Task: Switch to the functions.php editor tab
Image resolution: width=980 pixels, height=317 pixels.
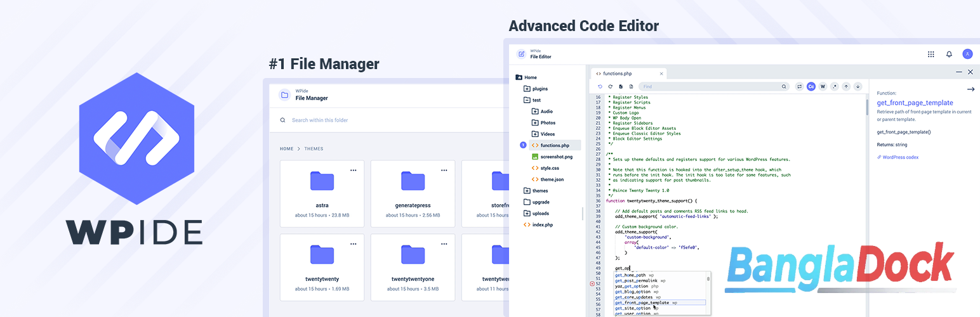Action: (628, 74)
